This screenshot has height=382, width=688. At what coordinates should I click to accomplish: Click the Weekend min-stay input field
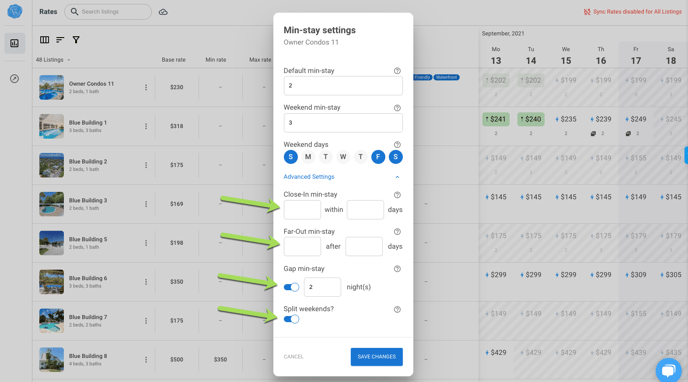(x=343, y=123)
